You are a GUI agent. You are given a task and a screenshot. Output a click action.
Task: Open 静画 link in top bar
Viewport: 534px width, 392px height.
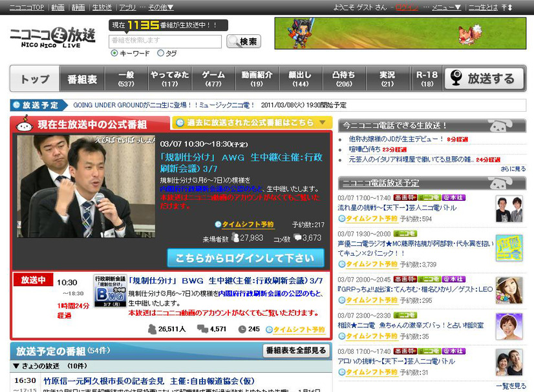[x=78, y=7]
